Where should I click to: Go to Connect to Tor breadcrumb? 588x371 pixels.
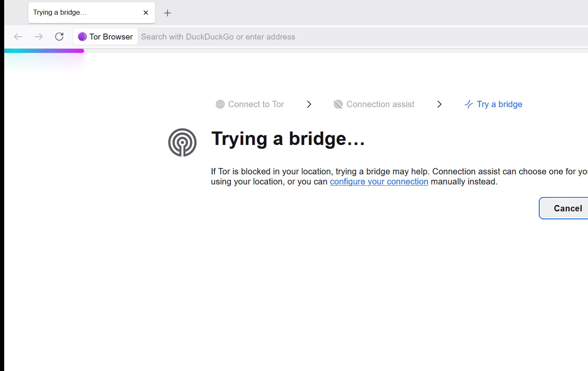pyautogui.click(x=250, y=104)
